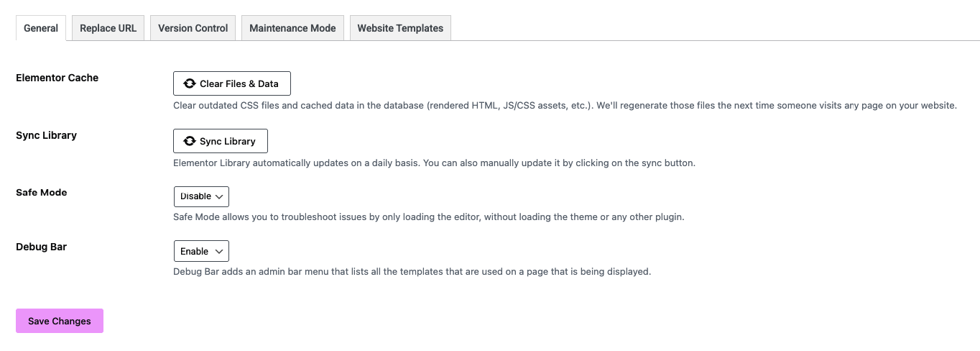The height and width of the screenshot is (351, 980).
Task: Open the Maintenance Mode tab
Action: [292, 28]
